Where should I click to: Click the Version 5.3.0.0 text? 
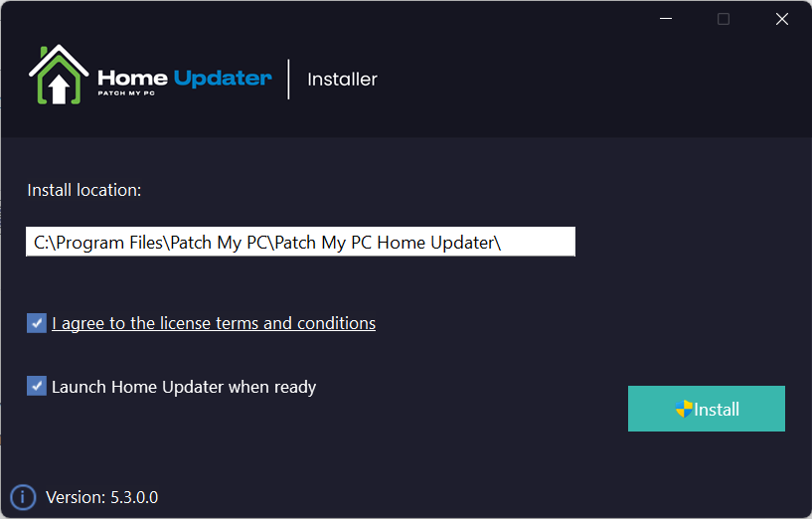coord(102,497)
